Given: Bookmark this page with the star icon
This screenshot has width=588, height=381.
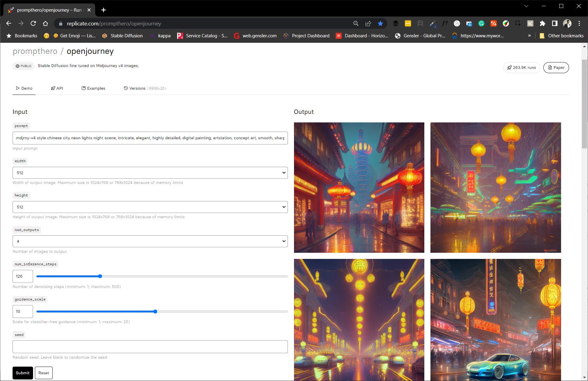Looking at the screenshot, I should click(x=380, y=23).
